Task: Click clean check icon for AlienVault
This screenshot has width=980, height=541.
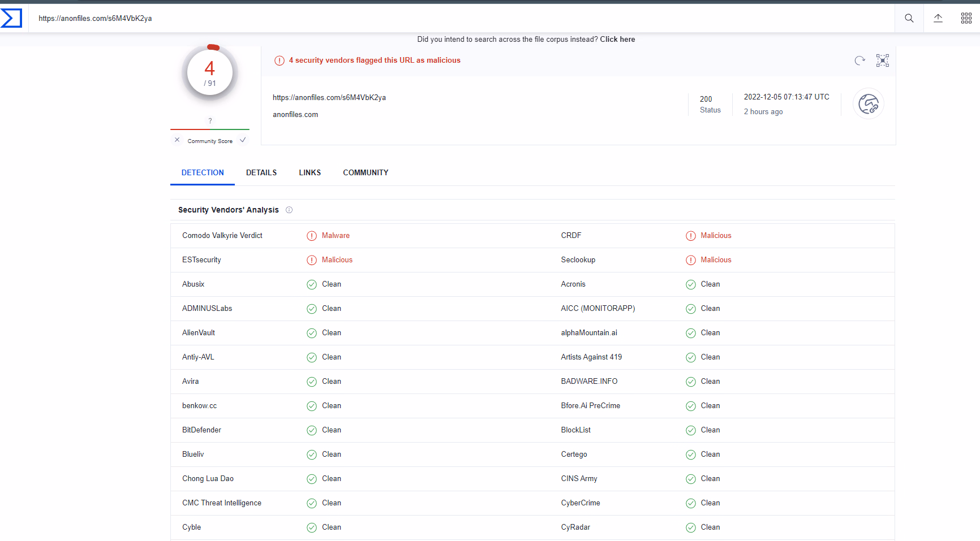Action: pyautogui.click(x=312, y=333)
